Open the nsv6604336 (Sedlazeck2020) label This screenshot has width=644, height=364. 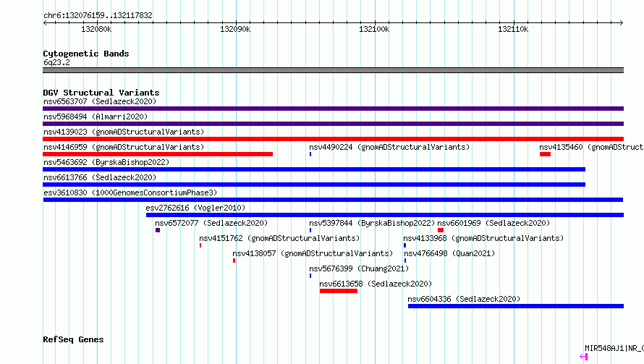click(x=464, y=299)
